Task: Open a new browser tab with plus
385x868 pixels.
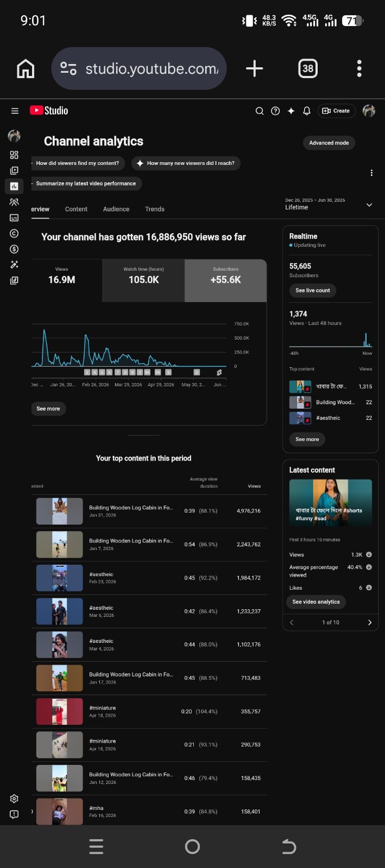Action: pos(254,68)
